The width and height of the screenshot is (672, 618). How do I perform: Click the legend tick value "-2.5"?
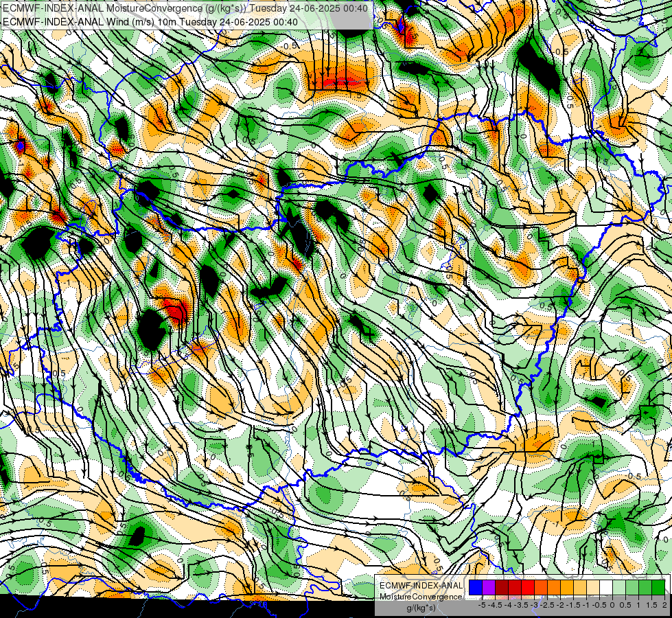(548, 605)
